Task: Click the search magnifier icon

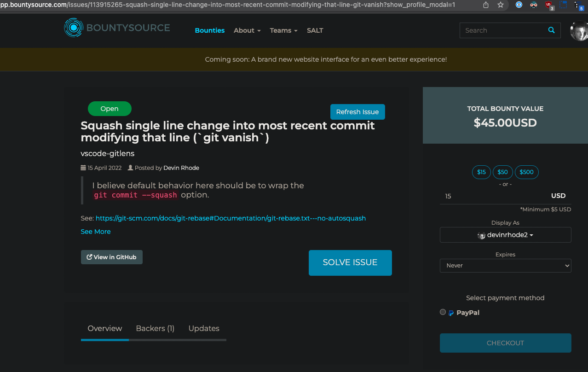Action: (x=551, y=30)
